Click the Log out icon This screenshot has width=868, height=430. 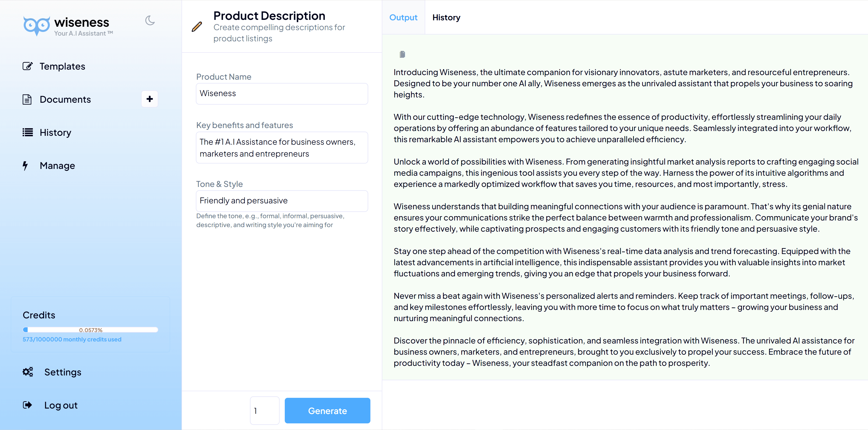point(27,405)
